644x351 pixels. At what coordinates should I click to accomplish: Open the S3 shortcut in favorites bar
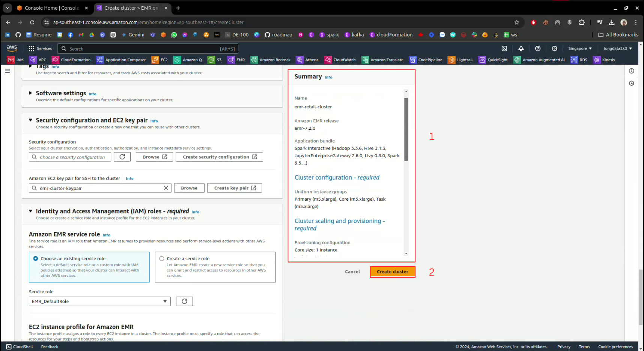pyautogui.click(x=215, y=60)
